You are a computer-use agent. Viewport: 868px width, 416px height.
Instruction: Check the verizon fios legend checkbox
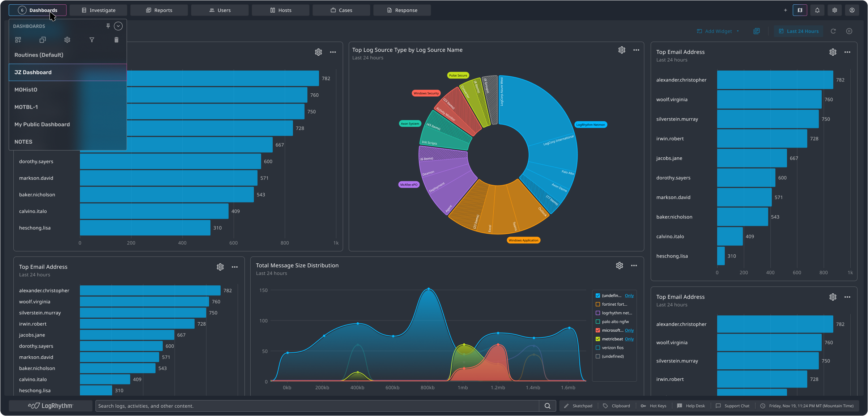pos(598,348)
